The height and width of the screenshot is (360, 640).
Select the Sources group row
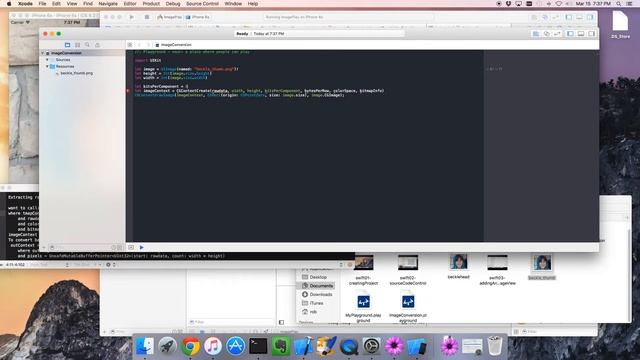tap(82, 60)
